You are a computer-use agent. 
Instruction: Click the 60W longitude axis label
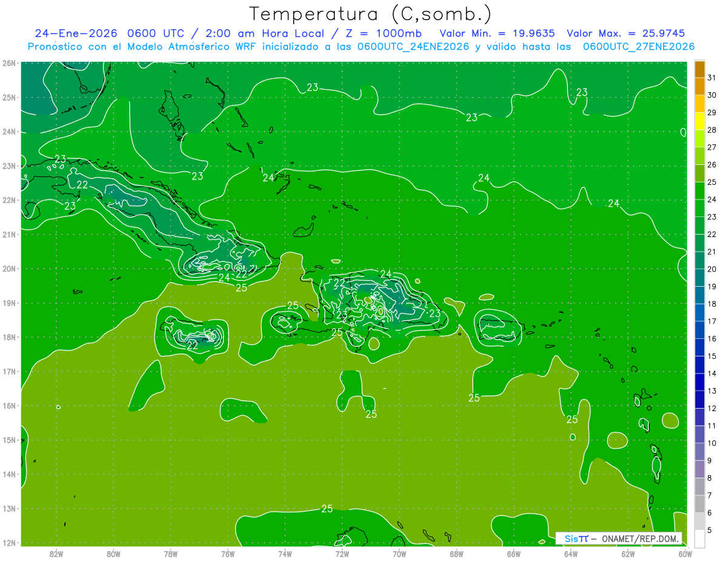click(685, 553)
